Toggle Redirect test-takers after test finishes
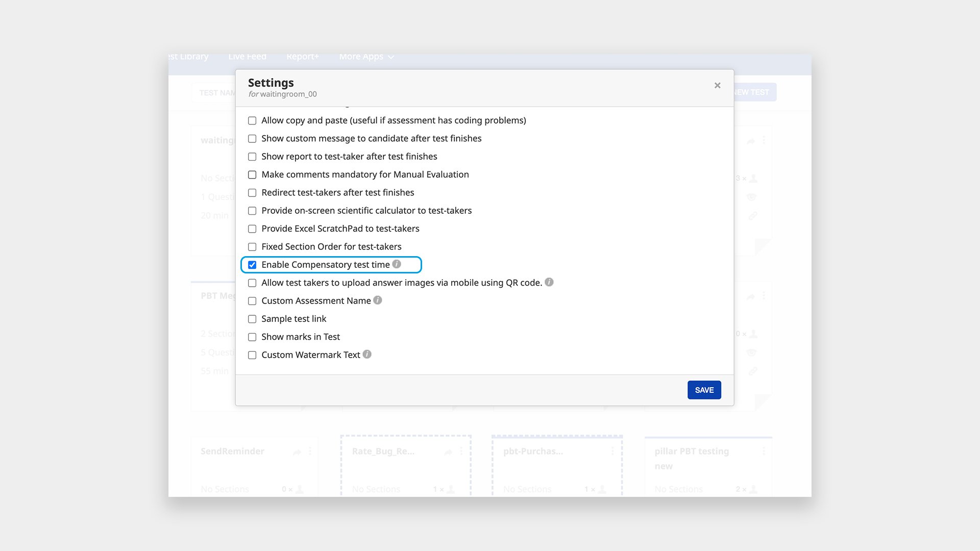The image size is (980, 551). click(x=252, y=193)
